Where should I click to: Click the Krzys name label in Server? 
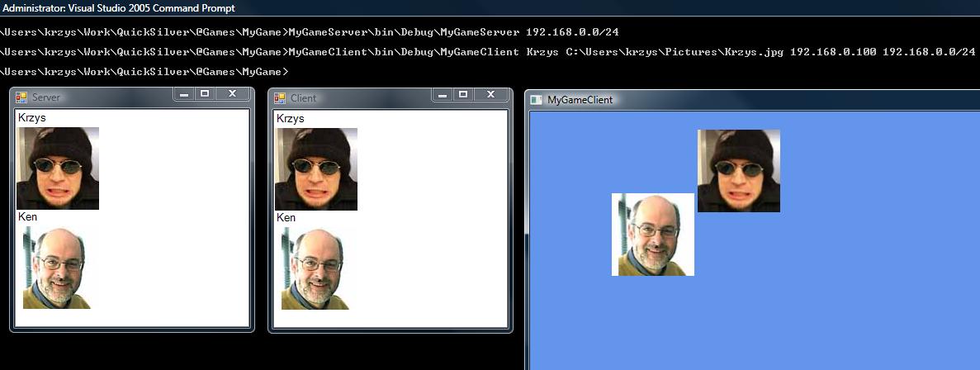(x=31, y=118)
